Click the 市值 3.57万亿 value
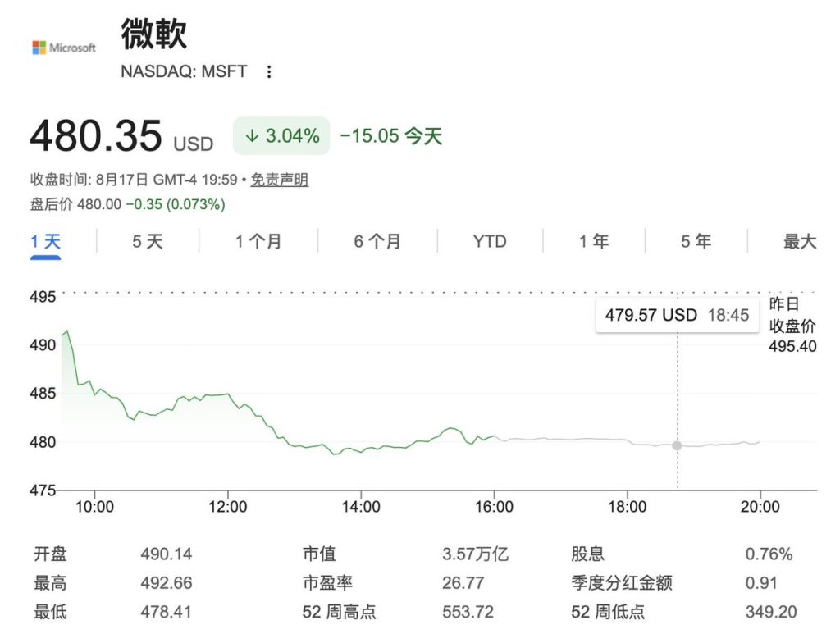840x643 pixels. 475,554
